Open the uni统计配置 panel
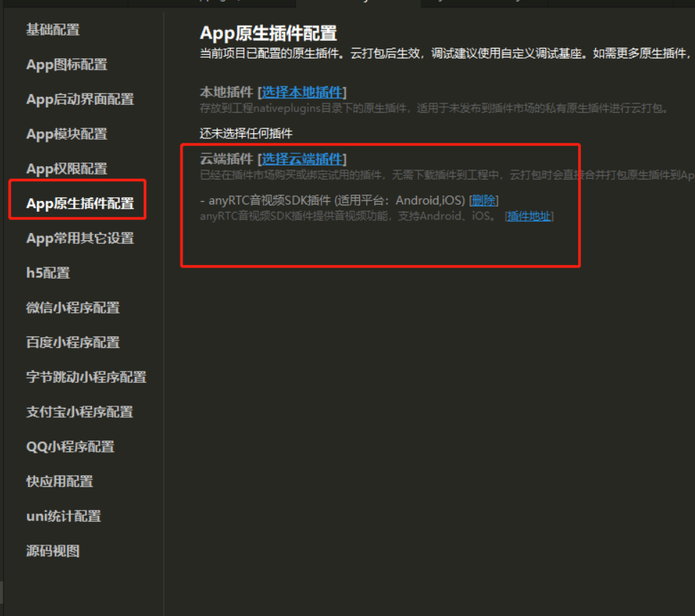 click(x=61, y=516)
